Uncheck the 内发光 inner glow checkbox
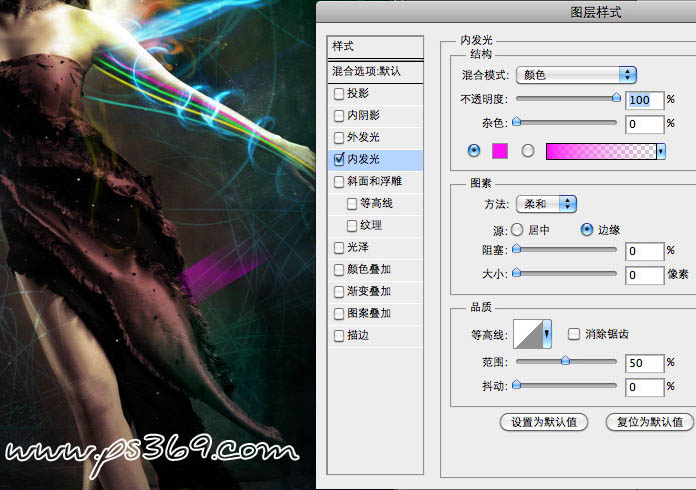The image size is (696, 490). pos(339,159)
